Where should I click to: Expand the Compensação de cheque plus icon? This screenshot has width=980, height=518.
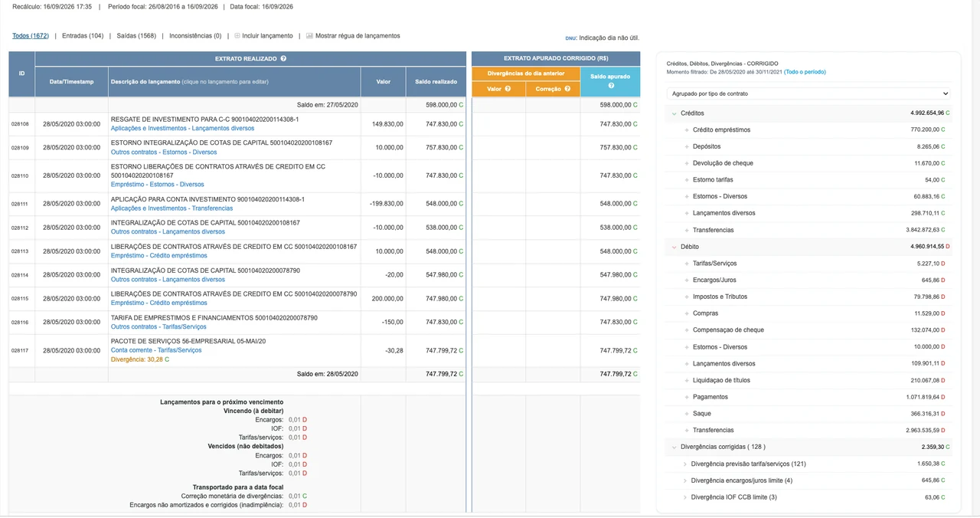(x=687, y=330)
